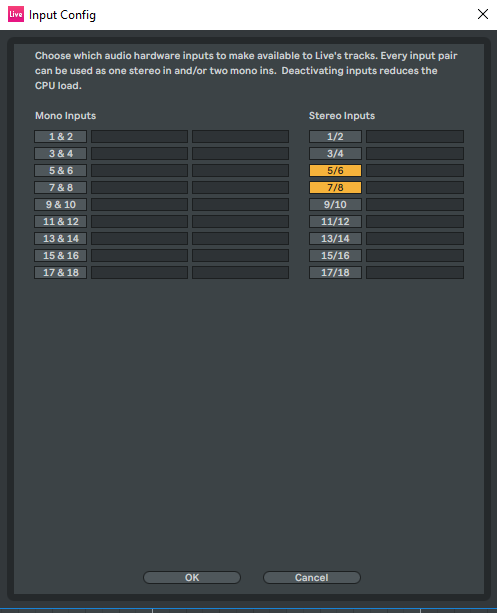Click second name field of mono 15 & 16

point(240,255)
